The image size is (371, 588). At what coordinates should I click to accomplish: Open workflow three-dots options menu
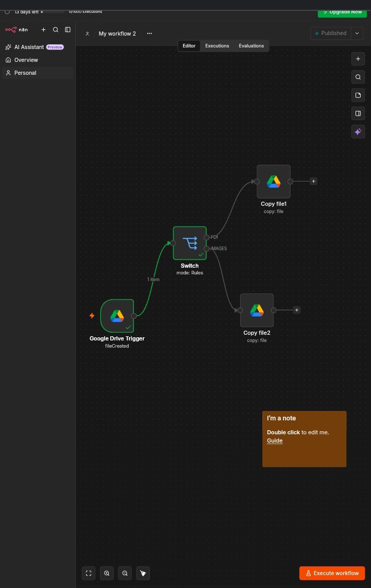[149, 34]
